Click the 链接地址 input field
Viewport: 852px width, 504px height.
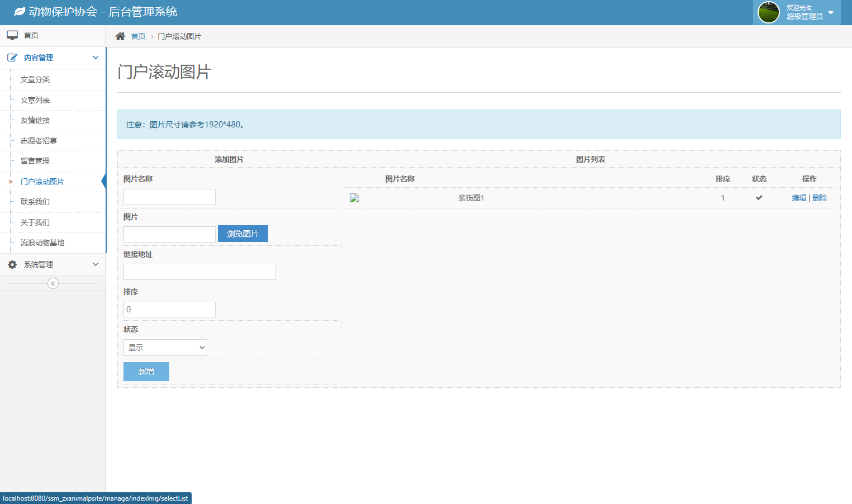(199, 272)
